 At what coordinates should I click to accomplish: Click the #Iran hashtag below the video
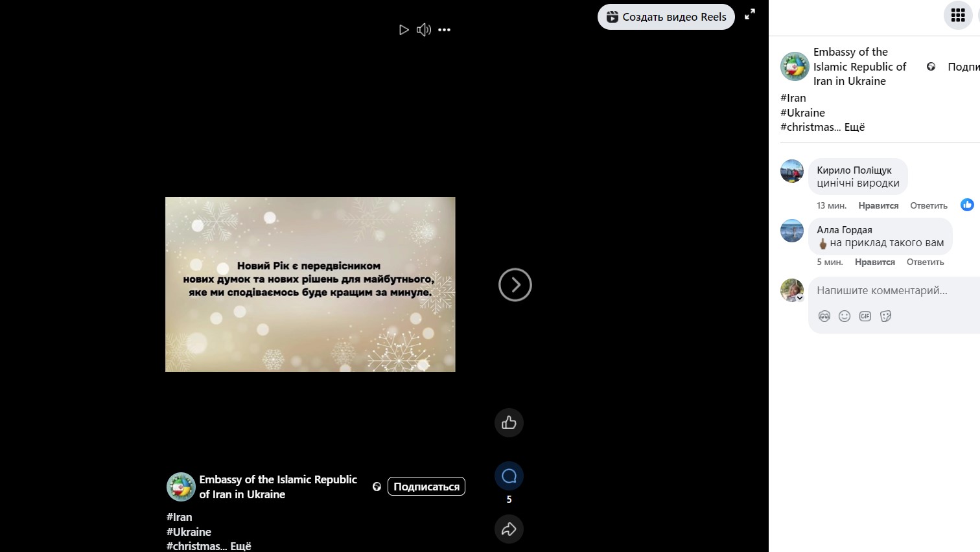pyautogui.click(x=180, y=517)
